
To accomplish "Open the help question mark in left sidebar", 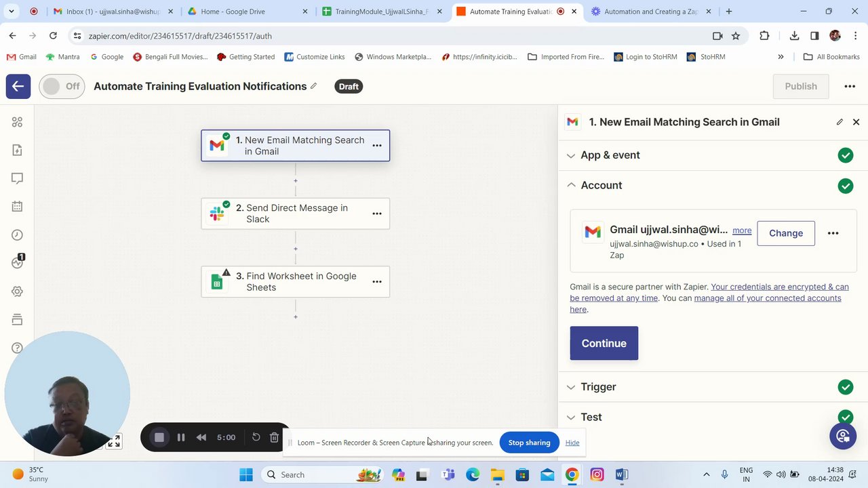I will tap(18, 348).
